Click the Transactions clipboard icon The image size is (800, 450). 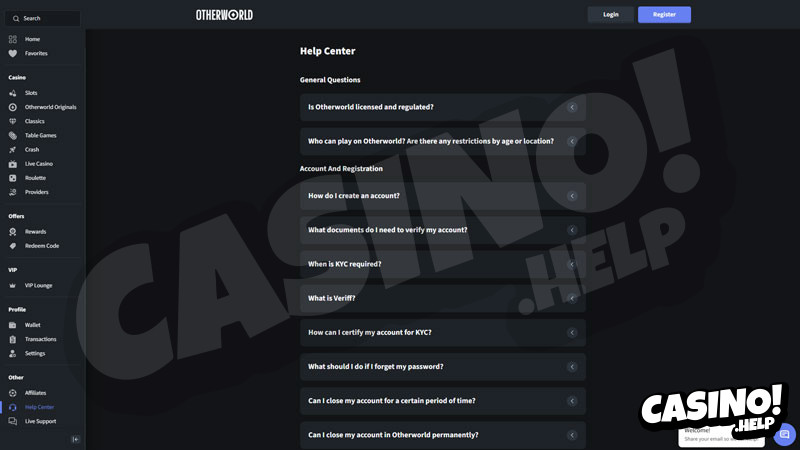(x=13, y=339)
